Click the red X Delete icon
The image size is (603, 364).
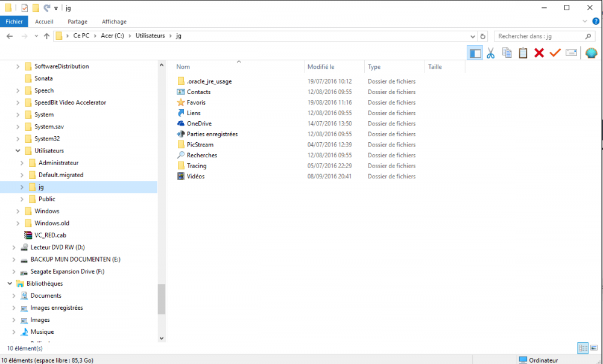539,53
